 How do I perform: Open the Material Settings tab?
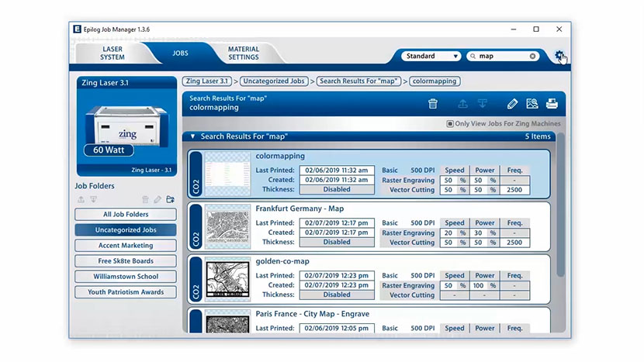click(x=243, y=53)
